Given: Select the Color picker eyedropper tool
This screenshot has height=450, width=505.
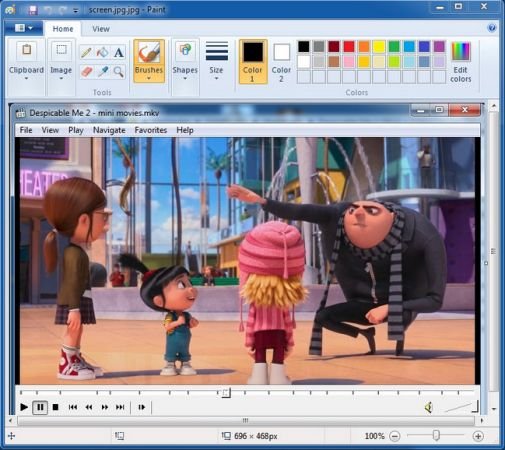Looking at the screenshot, I should (x=103, y=71).
